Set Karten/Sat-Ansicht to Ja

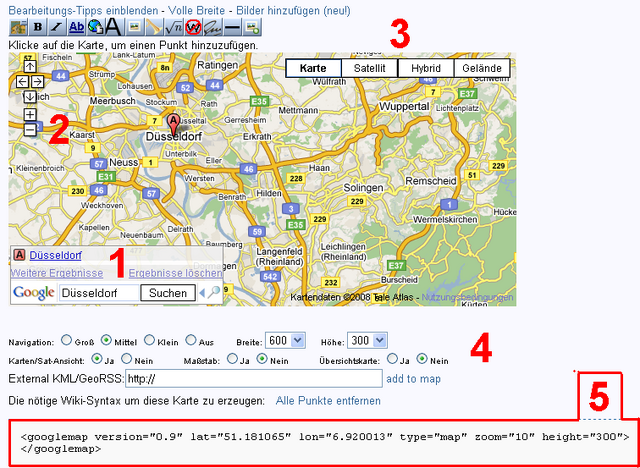point(97,359)
